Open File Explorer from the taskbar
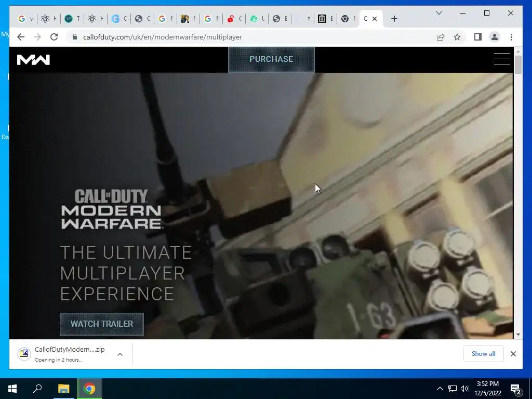 click(x=63, y=389)
